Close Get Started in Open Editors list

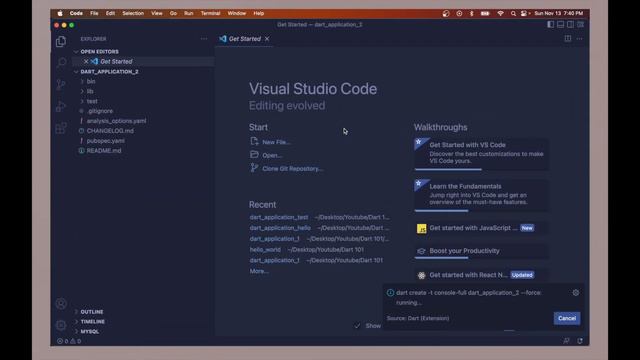click(x=86, y=61)
